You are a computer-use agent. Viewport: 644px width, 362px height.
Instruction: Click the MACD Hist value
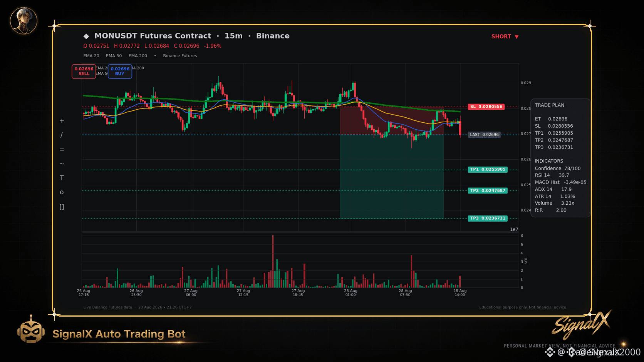(575, 182)
